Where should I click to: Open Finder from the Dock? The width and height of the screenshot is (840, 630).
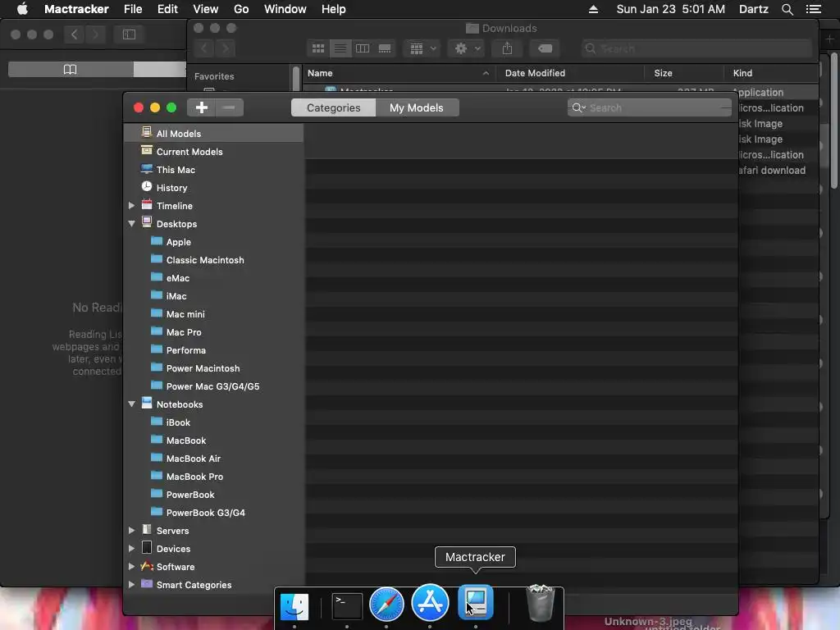294,606
